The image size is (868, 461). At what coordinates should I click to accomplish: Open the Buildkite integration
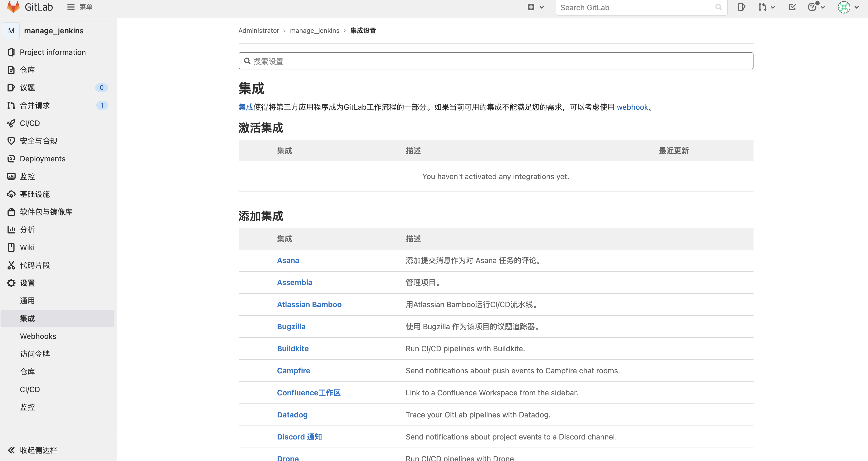point(293,349)
